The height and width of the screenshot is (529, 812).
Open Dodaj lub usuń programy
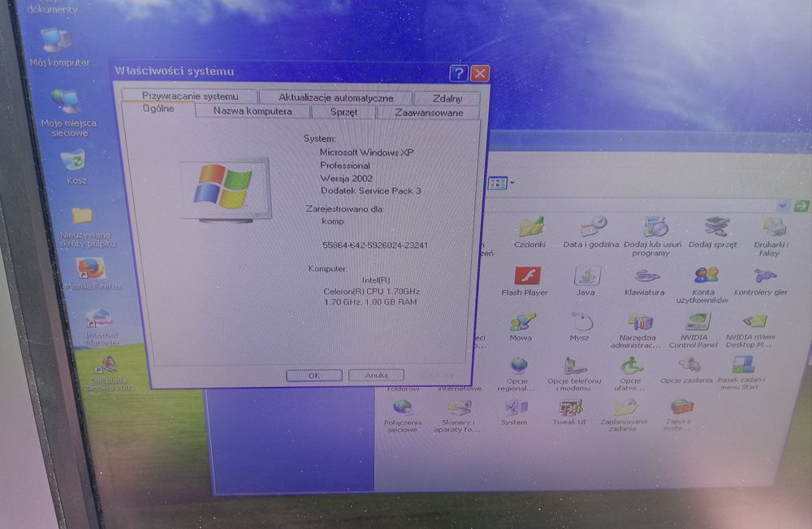tap(653, 236)
